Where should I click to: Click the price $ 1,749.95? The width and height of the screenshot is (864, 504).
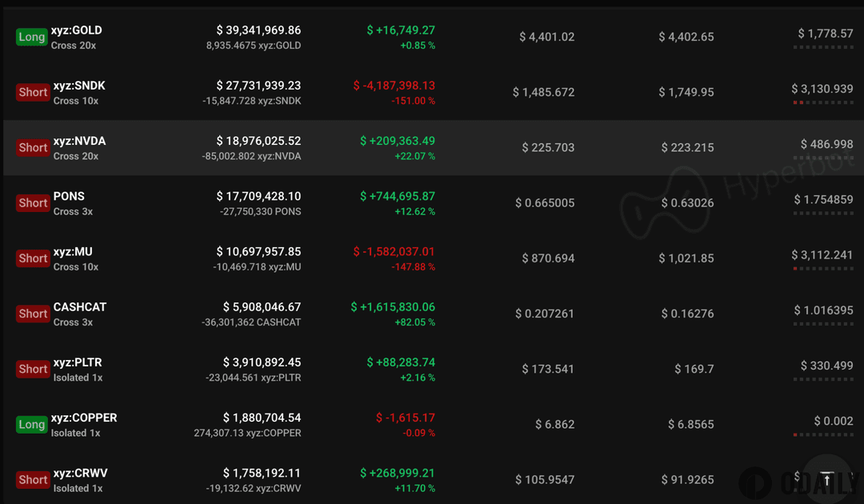click(x=686, y=93)
